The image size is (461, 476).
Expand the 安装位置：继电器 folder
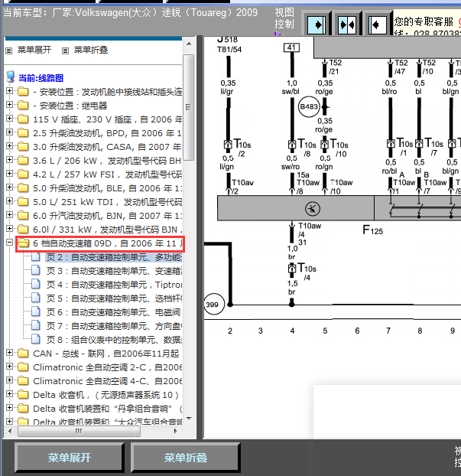(9, 104)
